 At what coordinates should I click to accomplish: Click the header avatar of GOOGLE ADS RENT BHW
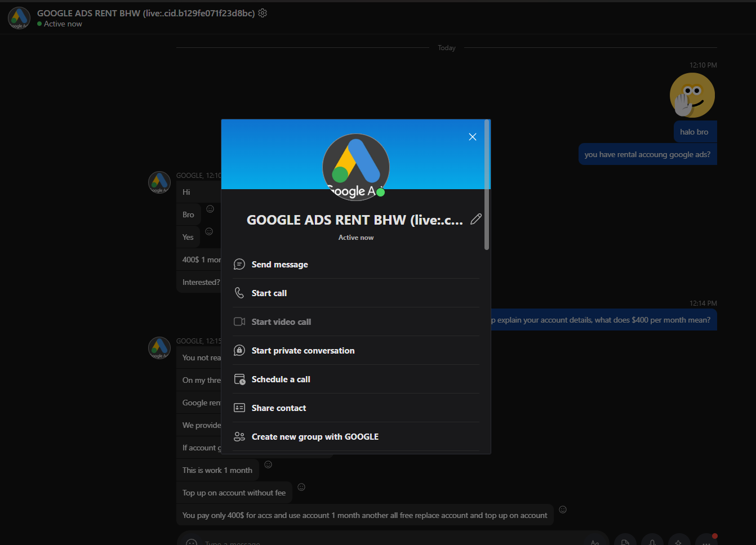click(x=19, y=18)
